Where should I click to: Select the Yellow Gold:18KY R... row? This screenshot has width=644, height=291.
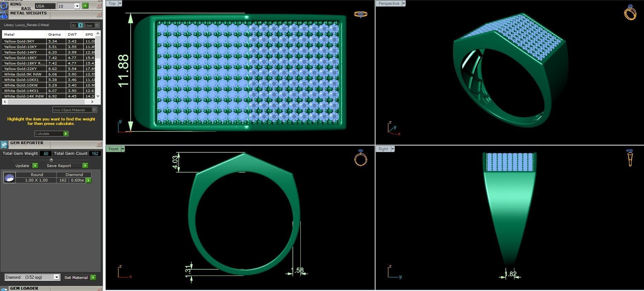[49, 63]
